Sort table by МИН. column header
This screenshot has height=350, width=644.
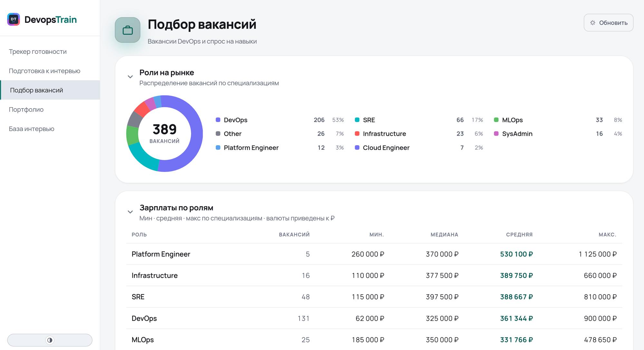376,235
